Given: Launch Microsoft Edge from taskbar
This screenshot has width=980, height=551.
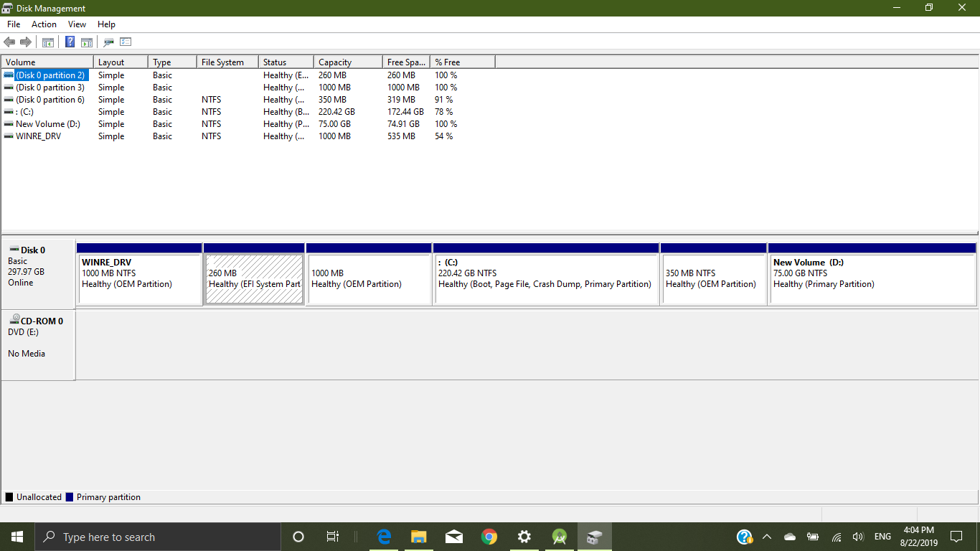Looking at the screenshot, I should pyautogui.click(x=384, y=537).
